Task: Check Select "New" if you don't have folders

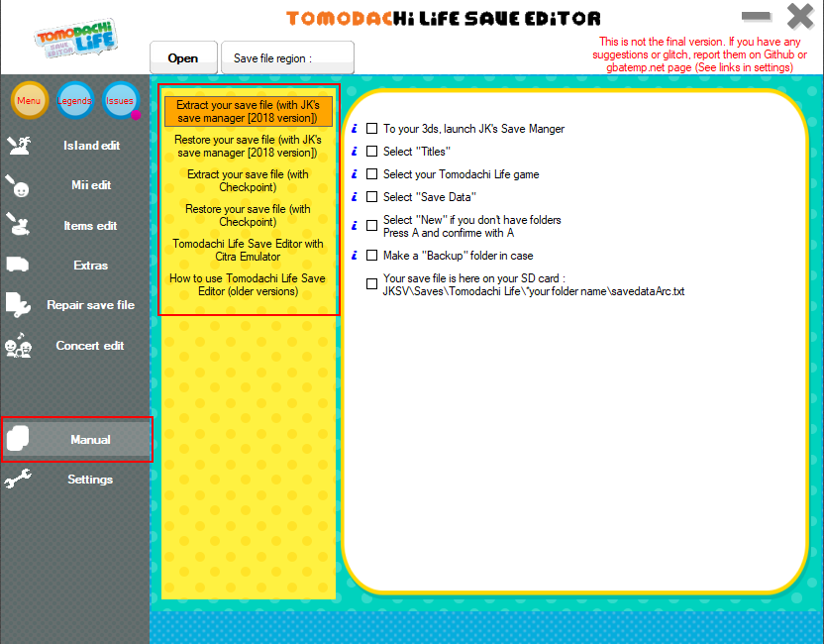Action: [371, 226]
